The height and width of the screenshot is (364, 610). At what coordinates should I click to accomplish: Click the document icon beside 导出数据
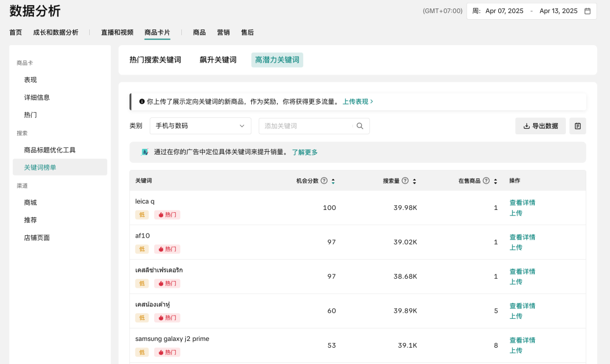coord(577,126)
